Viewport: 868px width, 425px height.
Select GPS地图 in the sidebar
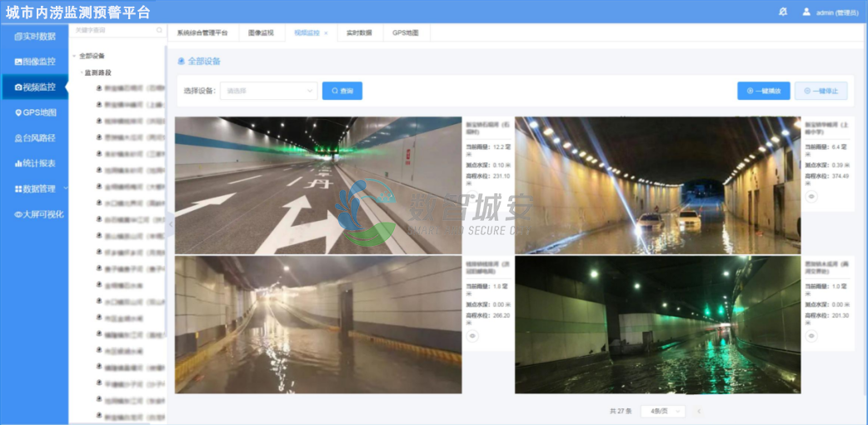click(34, 112)
